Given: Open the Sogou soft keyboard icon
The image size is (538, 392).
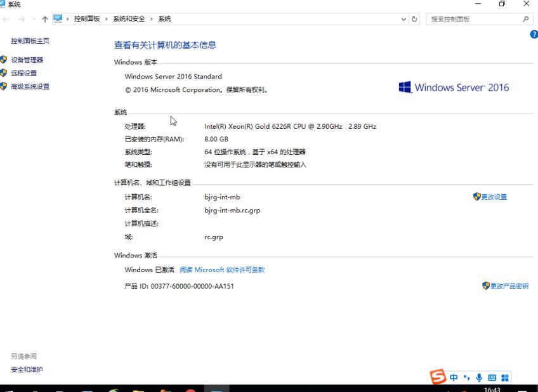Looking at the screenshot, I should coord(492,377).
